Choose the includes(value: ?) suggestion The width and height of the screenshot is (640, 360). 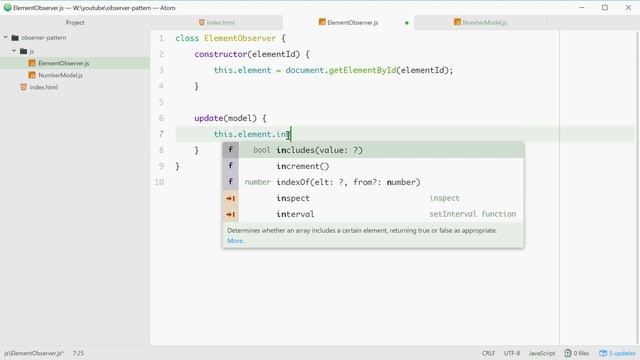tap(373, 150)
